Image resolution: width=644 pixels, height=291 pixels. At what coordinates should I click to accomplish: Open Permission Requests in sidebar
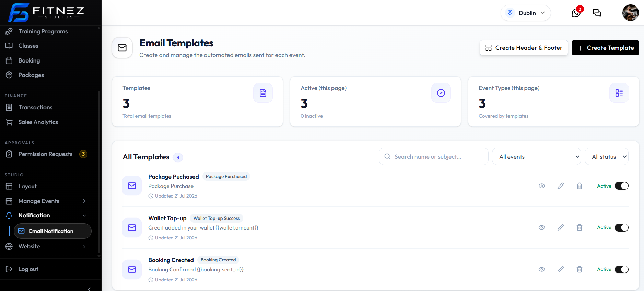[x=46, y=154]
